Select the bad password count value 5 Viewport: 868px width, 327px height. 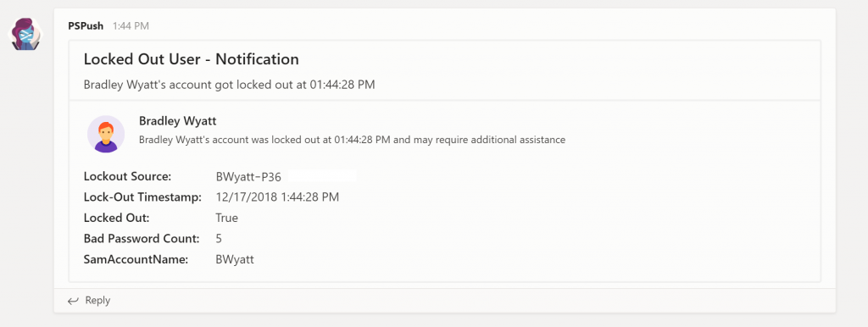coord(219,238)
